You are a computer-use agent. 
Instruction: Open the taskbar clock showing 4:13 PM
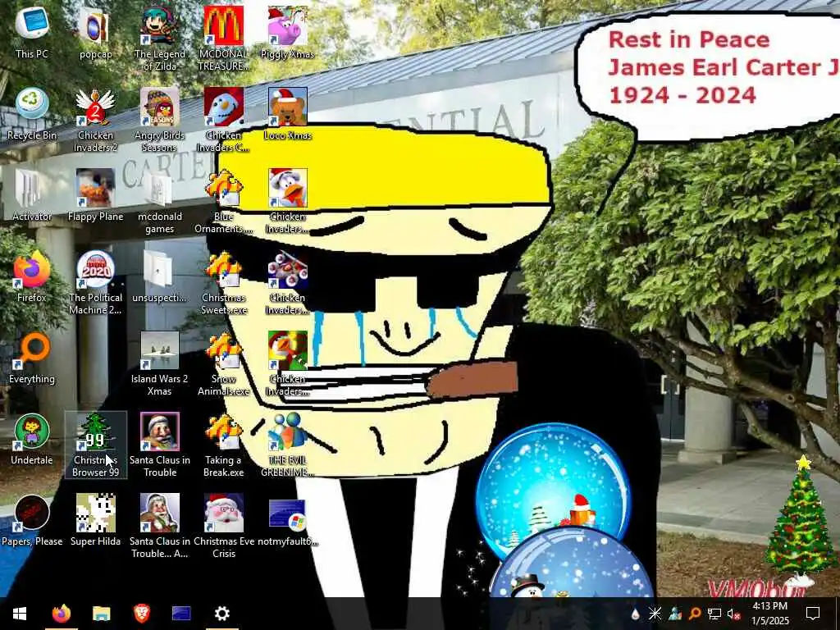[769, 614]
